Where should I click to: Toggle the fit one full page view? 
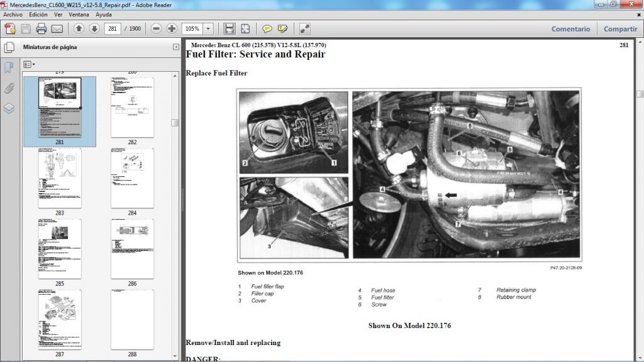(245, 28)
